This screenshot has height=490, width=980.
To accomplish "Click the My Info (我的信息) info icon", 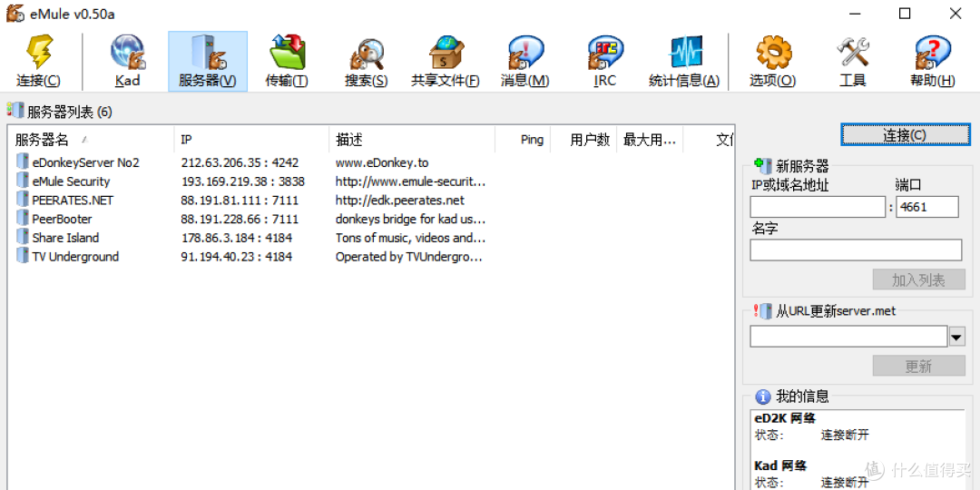I will [762, 397].
